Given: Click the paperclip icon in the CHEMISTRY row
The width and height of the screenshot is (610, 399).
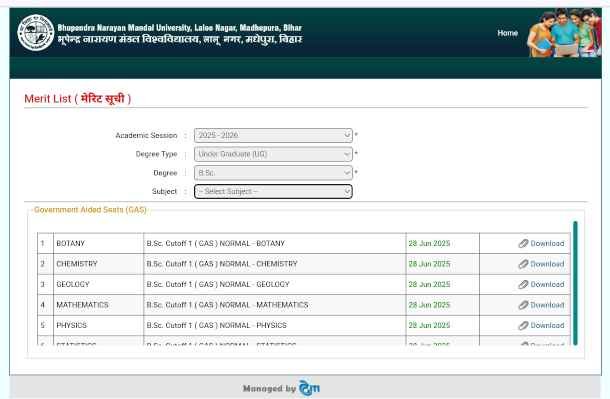Looking at the screenshot, I should [x=523, y=264].
